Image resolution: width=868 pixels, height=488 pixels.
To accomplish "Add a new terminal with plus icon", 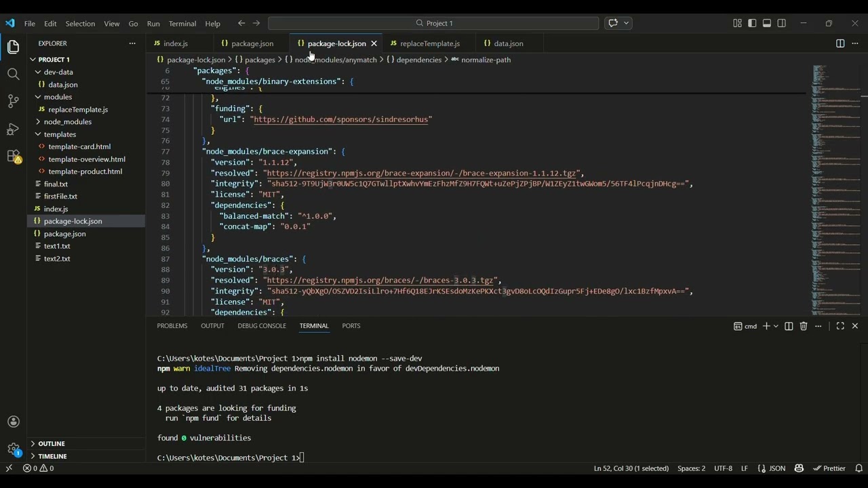I will click(x=766, y=326).
